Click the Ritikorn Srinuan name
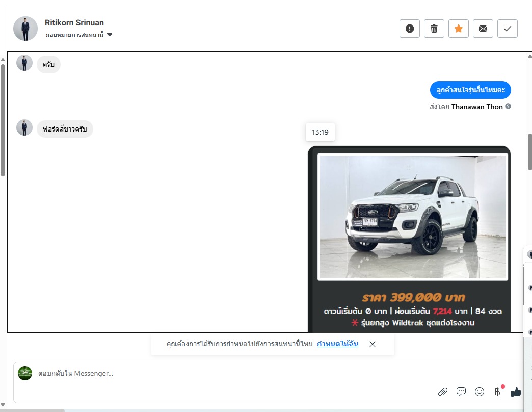Screen dimensions: 532x412 point(74,23)
